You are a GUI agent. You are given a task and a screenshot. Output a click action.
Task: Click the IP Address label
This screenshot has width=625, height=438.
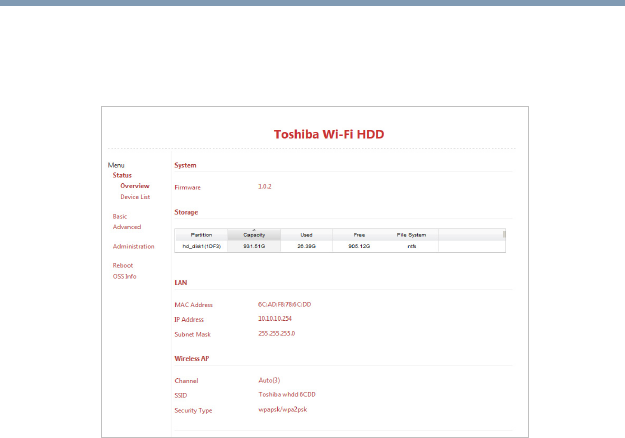click(189, 320)
